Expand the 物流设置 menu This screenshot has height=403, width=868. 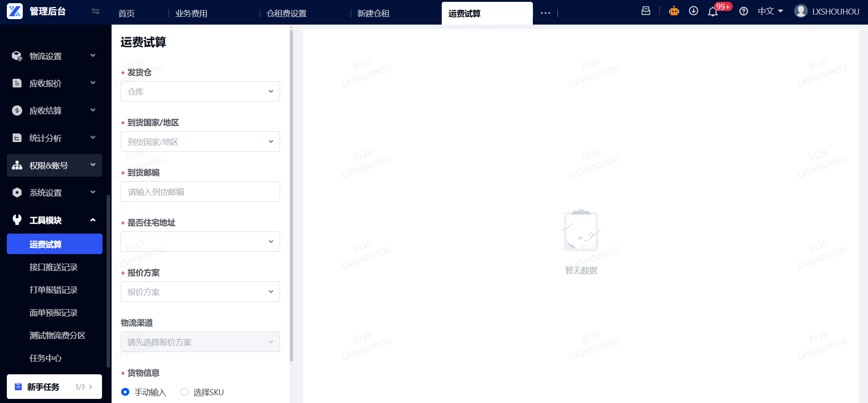pyautogui.click(x=55, y=56)
